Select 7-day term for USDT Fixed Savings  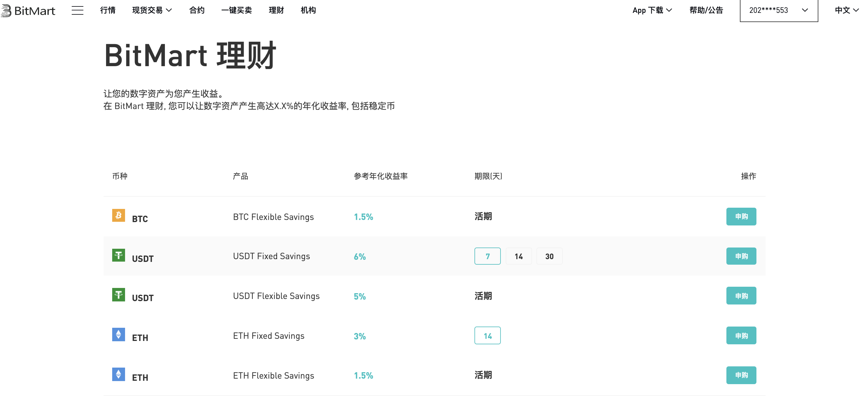pyautogui.click(x=488, y=256)
